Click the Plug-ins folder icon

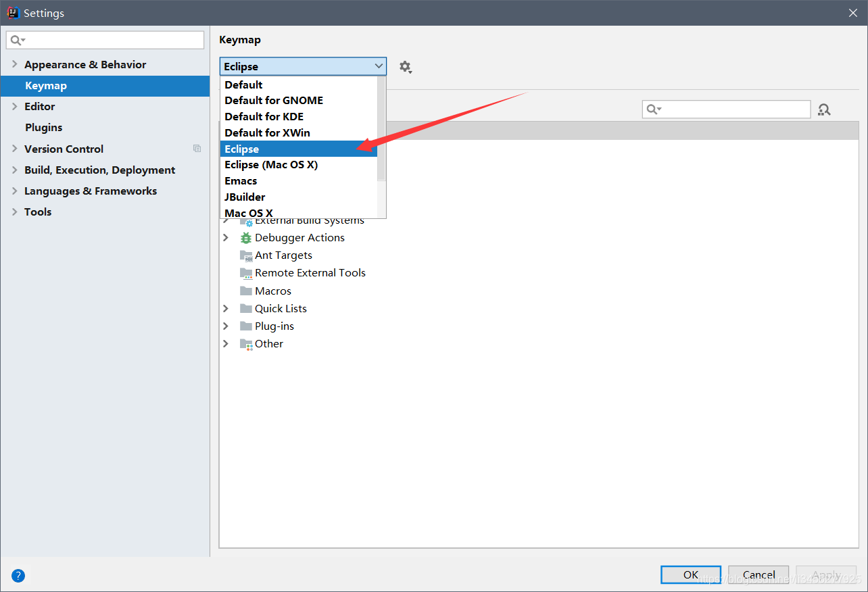coord(246,326)
